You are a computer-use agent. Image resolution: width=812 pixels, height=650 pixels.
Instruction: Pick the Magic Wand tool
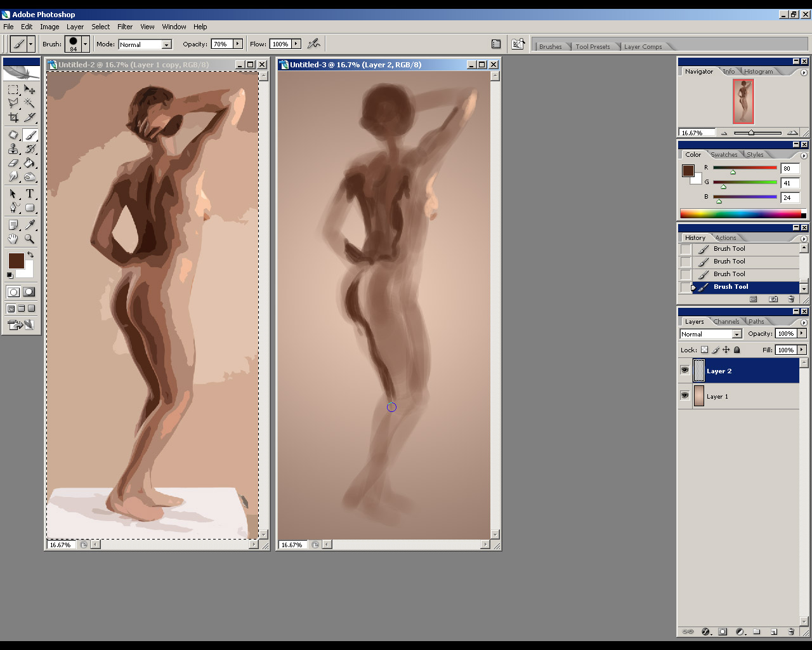pyautogui.click(x=29, y=103)
